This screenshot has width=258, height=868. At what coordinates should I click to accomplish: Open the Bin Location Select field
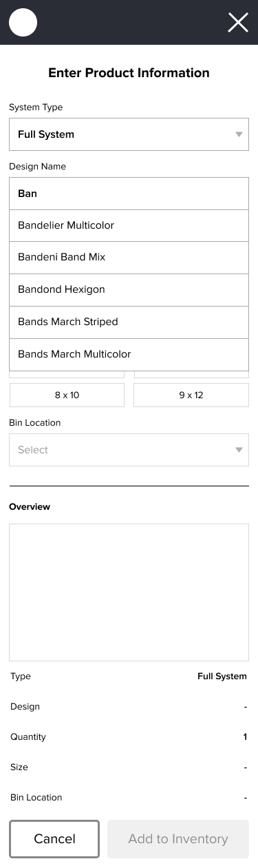point(129,450)
